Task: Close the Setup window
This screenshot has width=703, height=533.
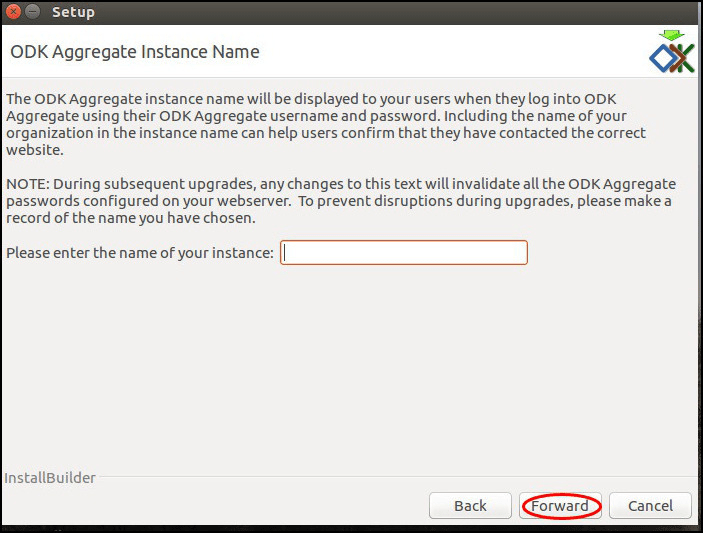Action: click(13, 12)
